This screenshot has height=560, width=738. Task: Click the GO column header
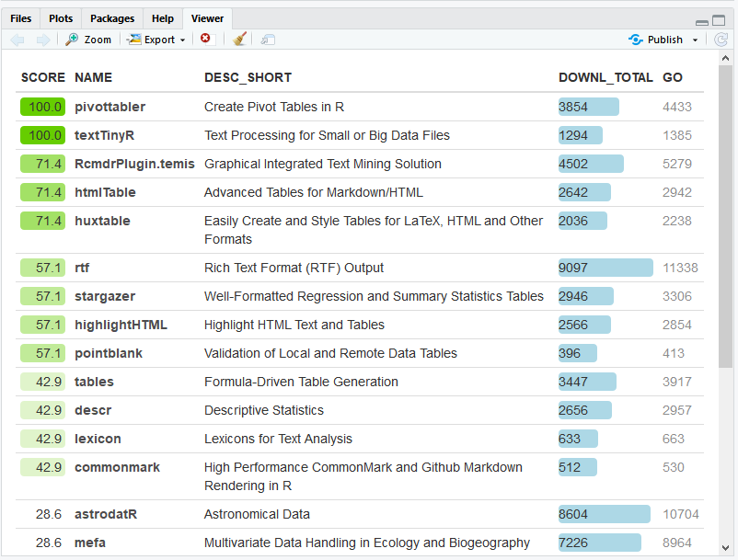click(672, 77)
